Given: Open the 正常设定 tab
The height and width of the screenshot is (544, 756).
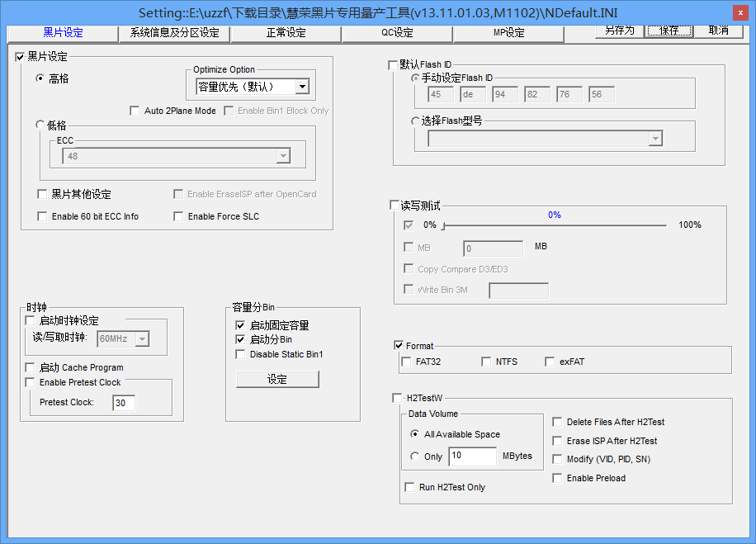Looking at the screenshot, I should 286,33.
